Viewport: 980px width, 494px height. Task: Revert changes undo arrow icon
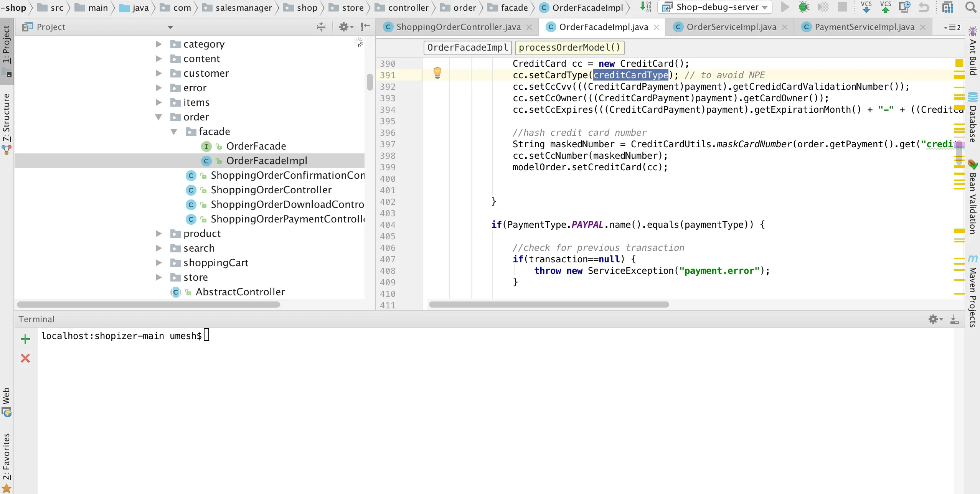pyautogui.click(x=924, y=7)
